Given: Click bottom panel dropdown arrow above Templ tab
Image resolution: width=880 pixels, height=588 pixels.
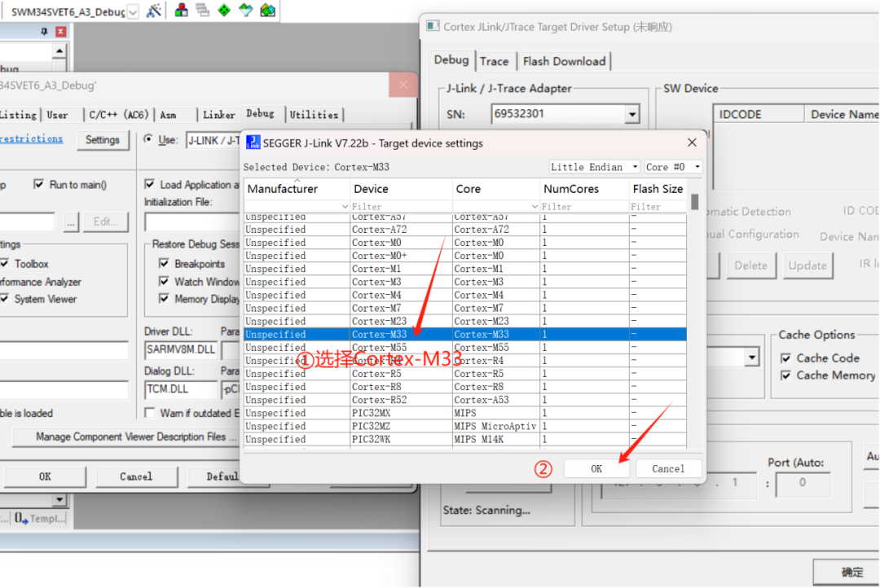Looking at the screenshot, I should [59, 498].
